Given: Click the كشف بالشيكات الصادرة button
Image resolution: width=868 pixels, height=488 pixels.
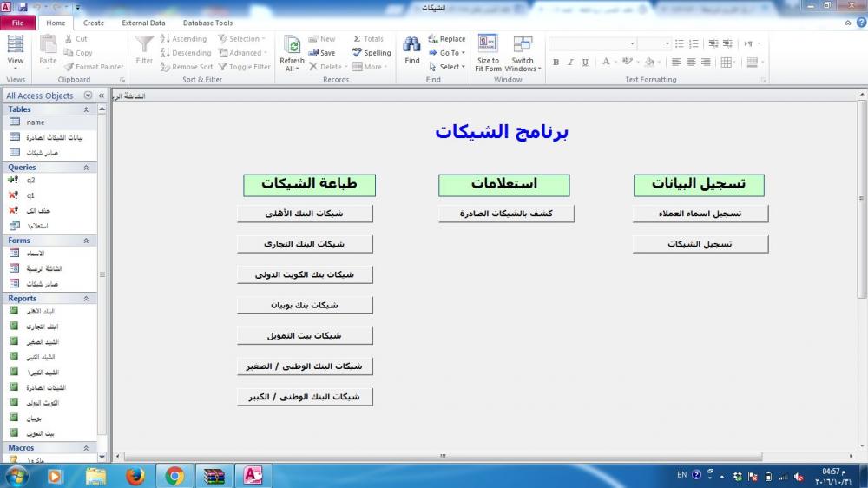Looking at the screenshot, I should pyautogui.click(x=506, y=214).
